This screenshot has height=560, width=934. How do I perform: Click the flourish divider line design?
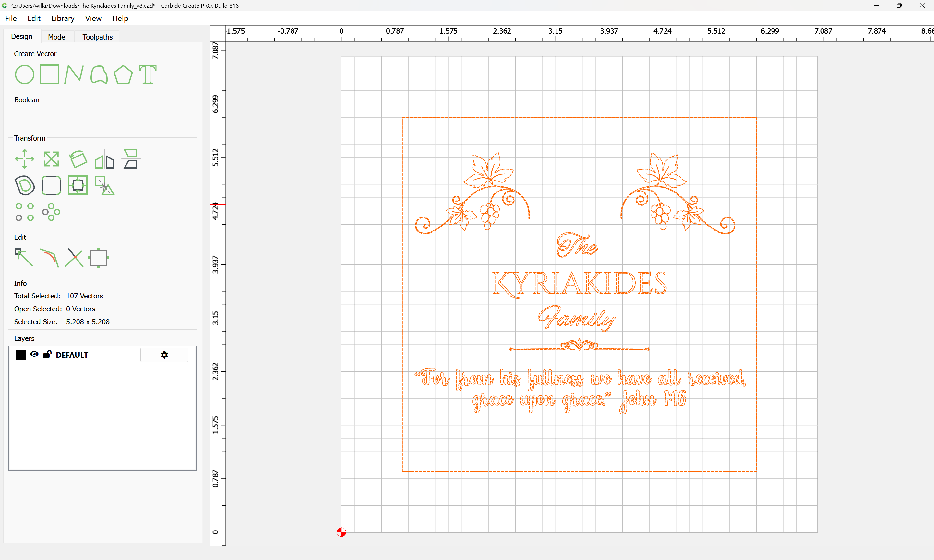[x=580, y=345]
